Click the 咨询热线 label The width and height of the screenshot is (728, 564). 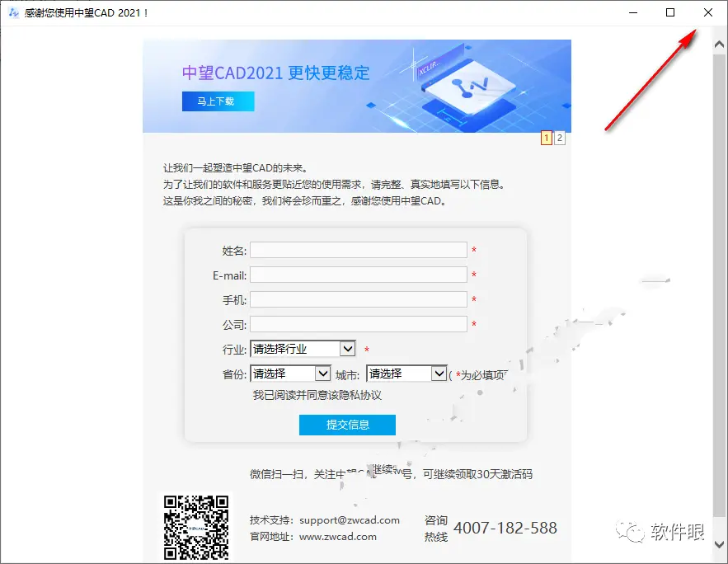436,529
